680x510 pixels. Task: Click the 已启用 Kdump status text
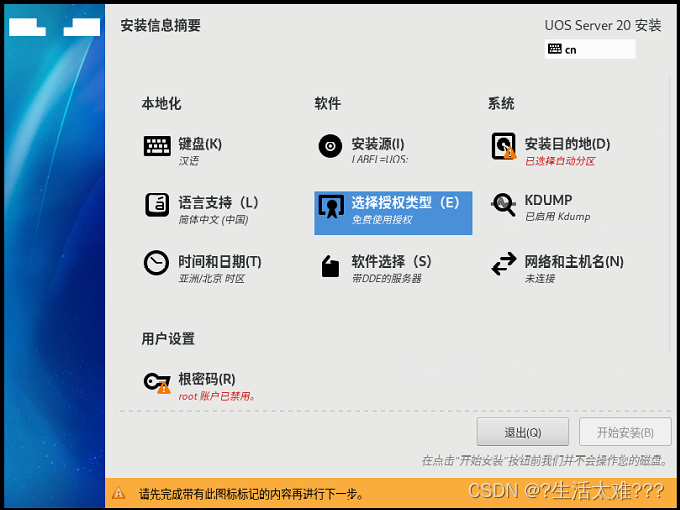click(558, 216)
